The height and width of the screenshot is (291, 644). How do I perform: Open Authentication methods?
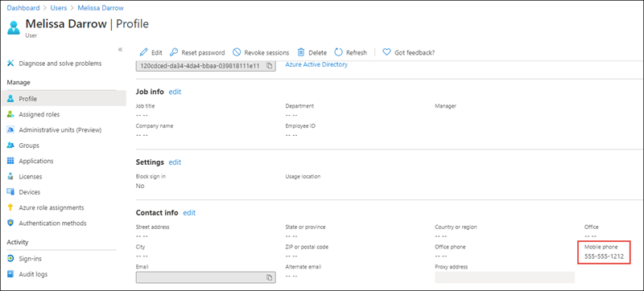click(52, 223)
